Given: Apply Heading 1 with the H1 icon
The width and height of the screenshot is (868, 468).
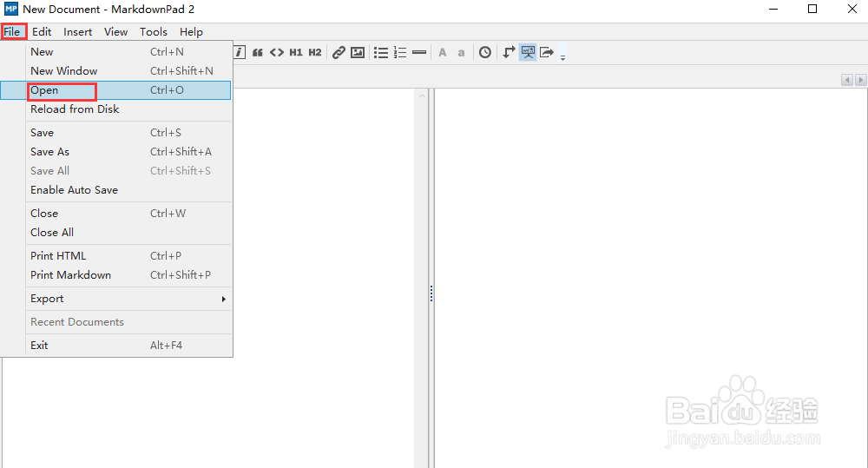Looking at the screenshot, I should 296,53.
